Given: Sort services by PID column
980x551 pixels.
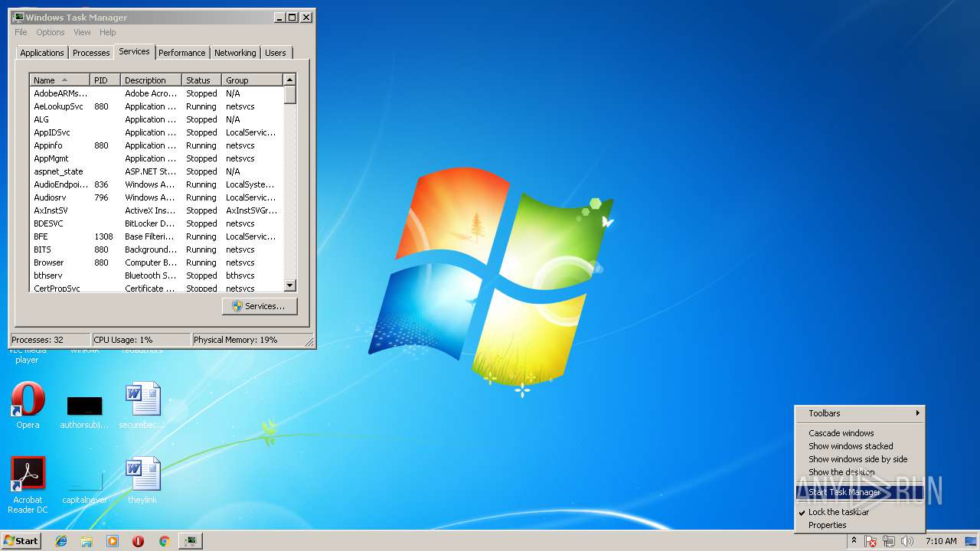Looking at the screenshot, I should click(x=106, y=80).
